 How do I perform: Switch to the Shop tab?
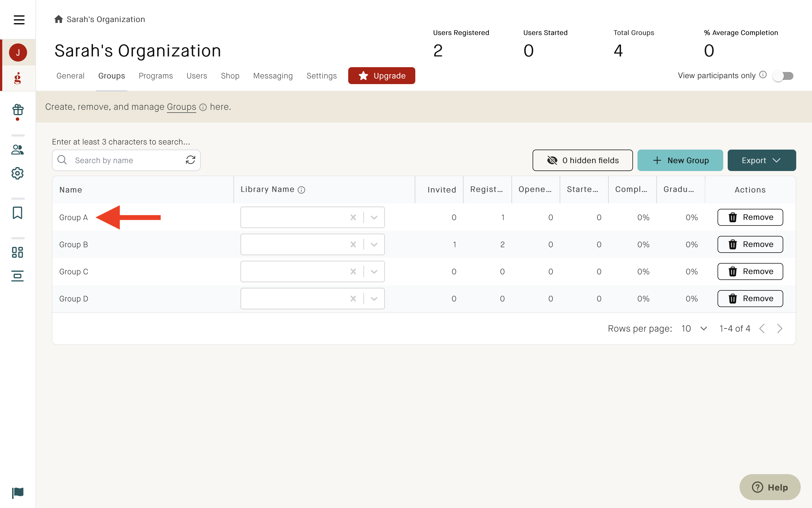point(230,76)
